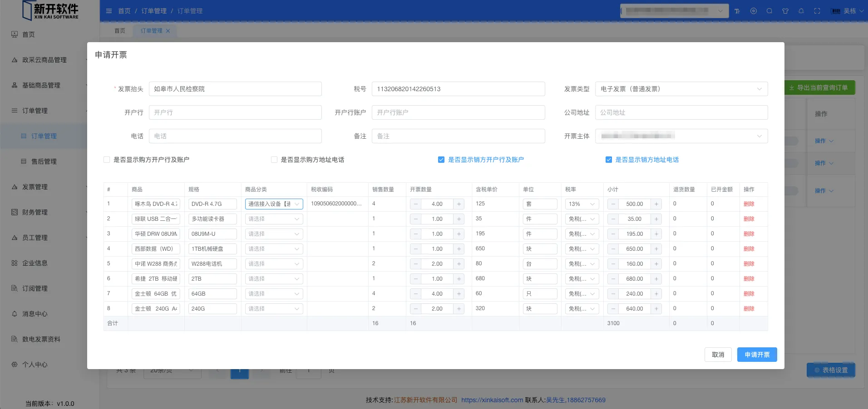Enable 是否显示购方地址电话 checkbox
868x409 pixels.
274,160
